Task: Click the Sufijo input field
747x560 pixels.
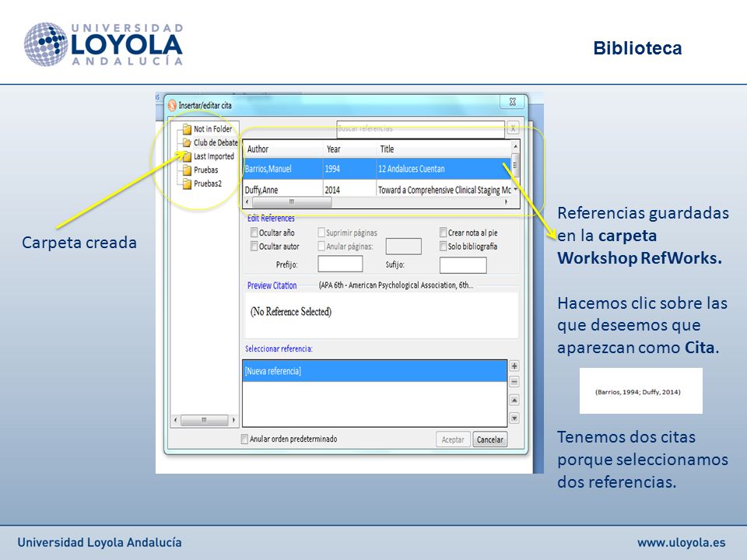Action: click(x=463, y=265)
